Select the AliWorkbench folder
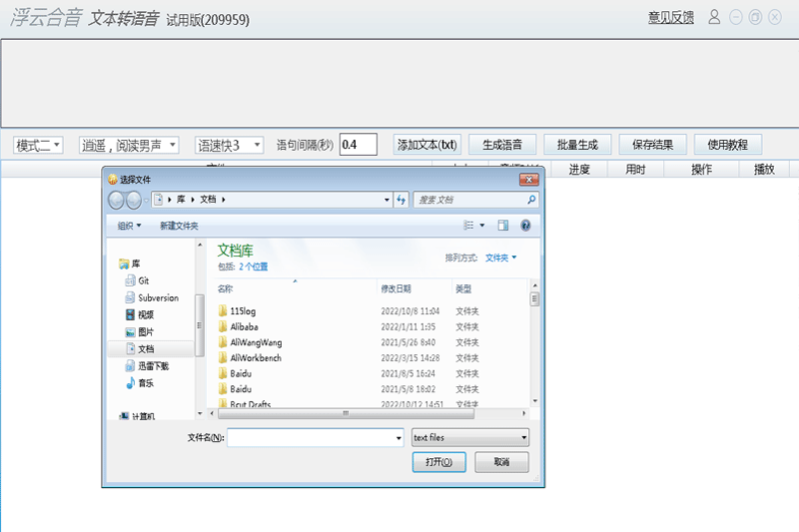 click(250, 358)
